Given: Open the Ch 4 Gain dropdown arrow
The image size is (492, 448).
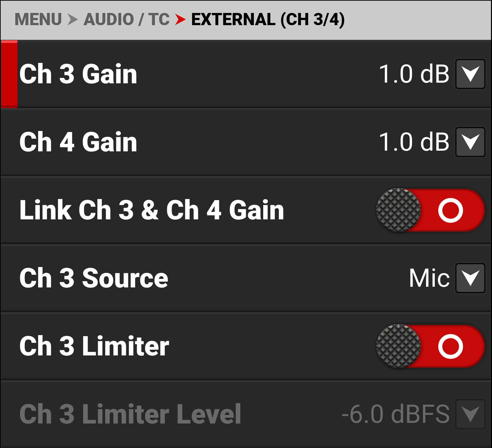Looking at the screenshot, I should pos(470,142).
